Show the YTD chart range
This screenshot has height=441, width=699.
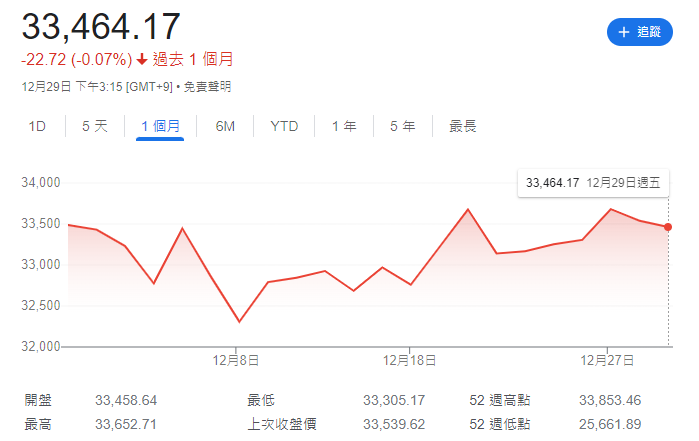coord(284,126)
